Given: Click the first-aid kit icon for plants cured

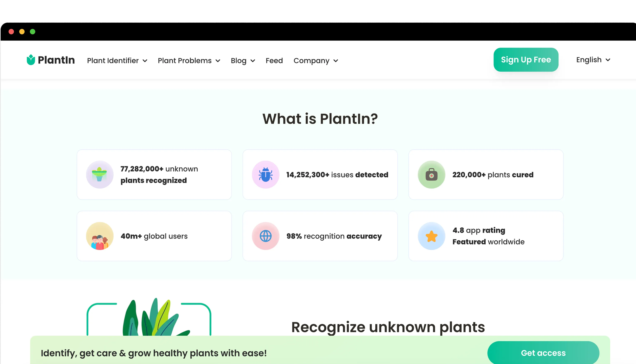Looking at the screenshot, I should pyautogui.click(x=431, y=175).
